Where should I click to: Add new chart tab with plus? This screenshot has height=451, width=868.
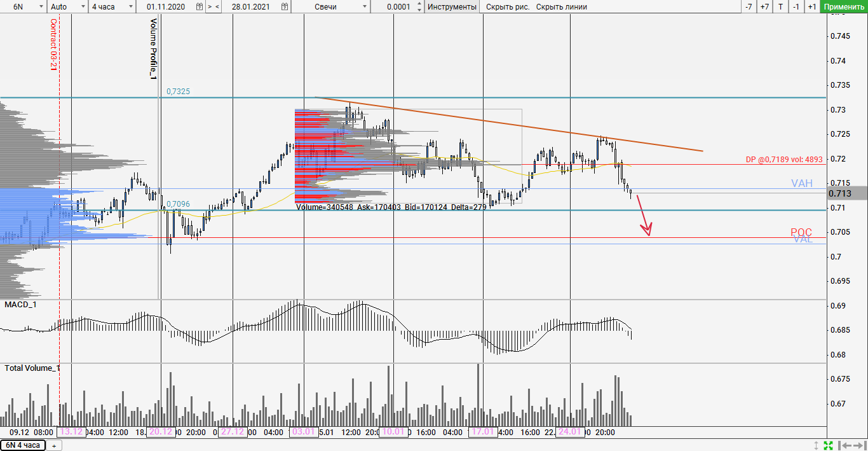(53, 445)
